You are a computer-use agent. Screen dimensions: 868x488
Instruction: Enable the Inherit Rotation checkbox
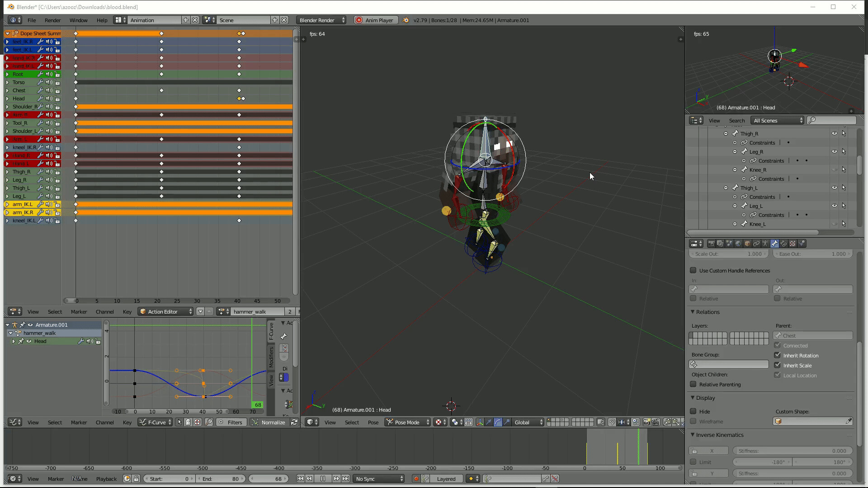[x=777, y=356]
